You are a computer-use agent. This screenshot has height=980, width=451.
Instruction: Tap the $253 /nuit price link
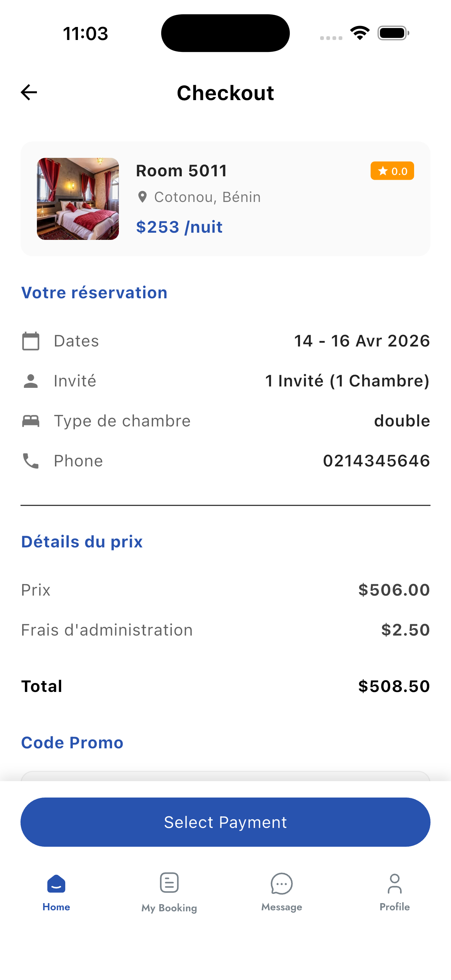179,227
